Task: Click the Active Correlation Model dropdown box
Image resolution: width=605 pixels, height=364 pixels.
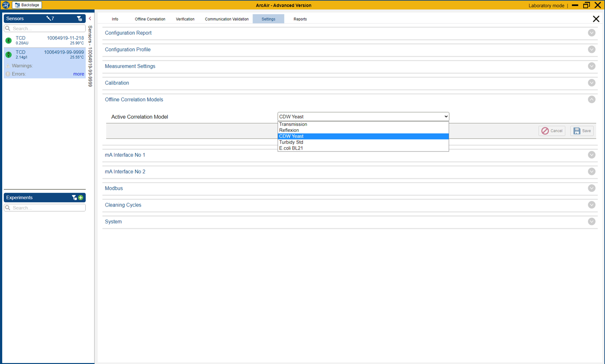Action: tap(363, 117)
